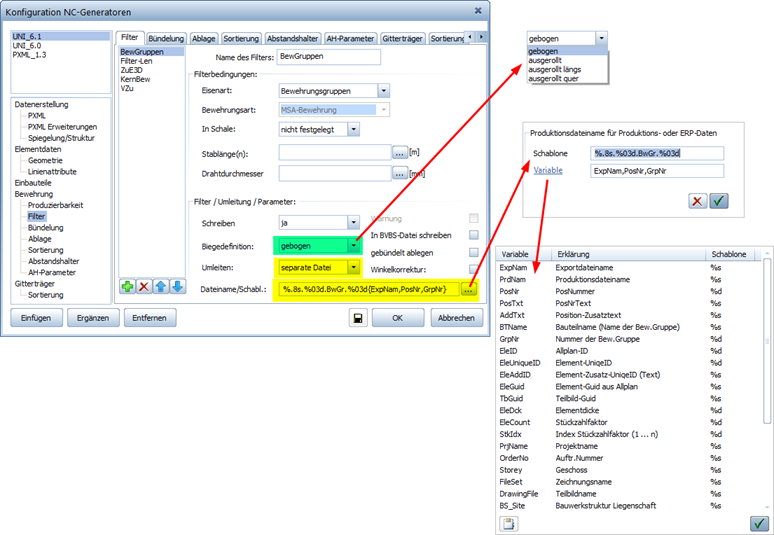The width and height of the screenshot is (774, 535).
Task: Move filter up with the arrow icon
Action: pyautogui.click(x=161, y=287)
